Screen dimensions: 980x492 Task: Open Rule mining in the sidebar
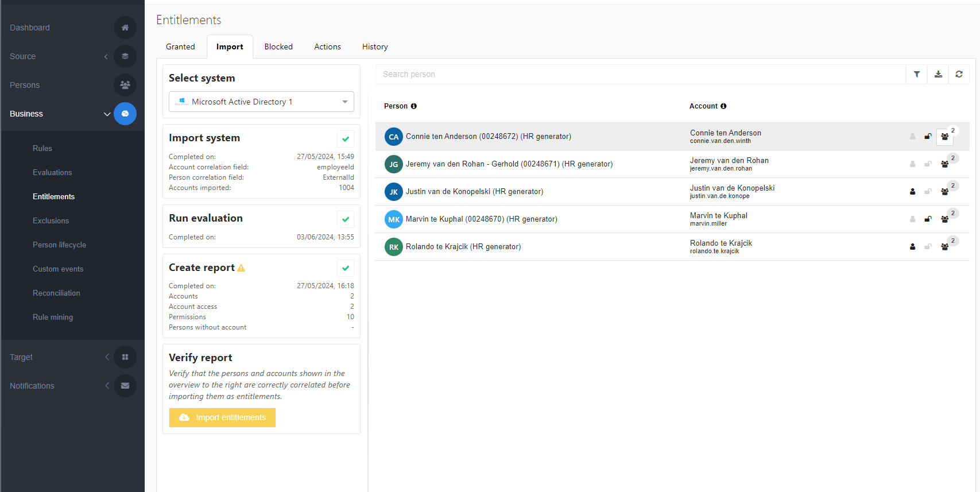point(53,317)
